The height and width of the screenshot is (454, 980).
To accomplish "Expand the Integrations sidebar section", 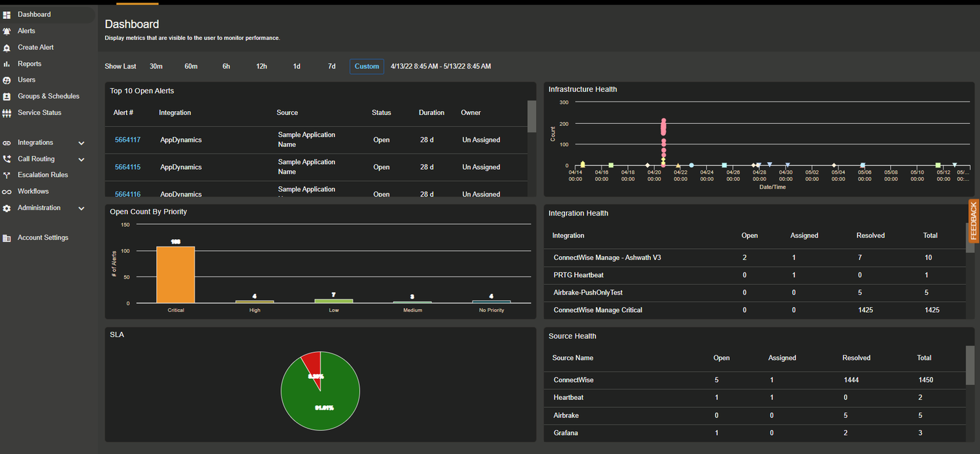I will 81,142.
